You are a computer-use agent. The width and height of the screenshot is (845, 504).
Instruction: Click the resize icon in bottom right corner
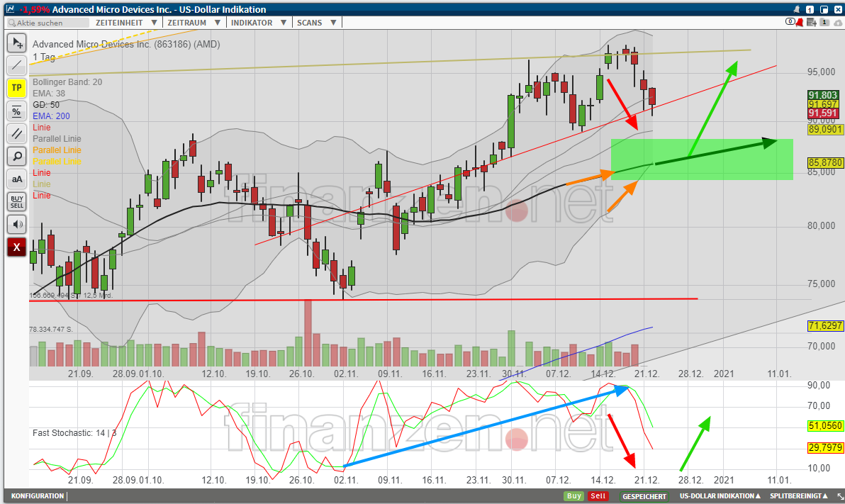[x=839, y=496]
